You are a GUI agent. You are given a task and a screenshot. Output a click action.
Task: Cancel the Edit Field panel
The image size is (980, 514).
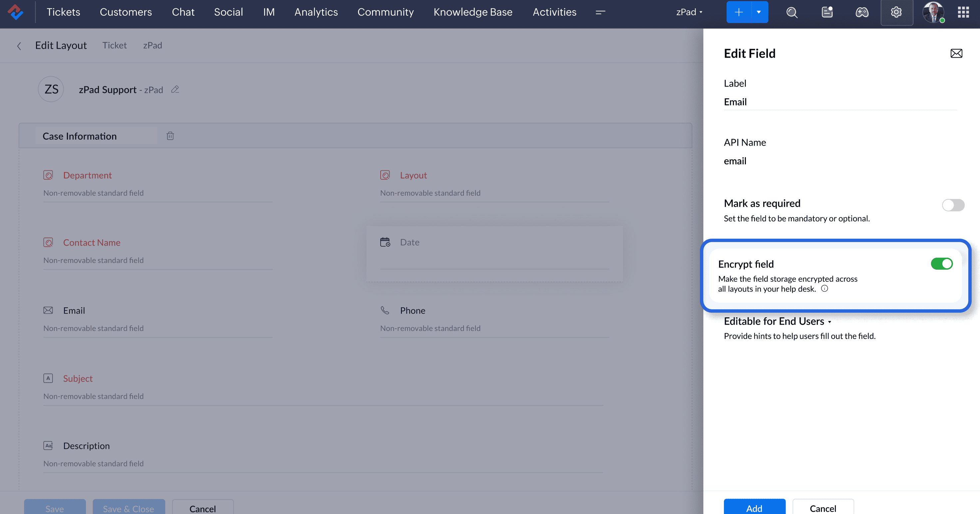coord(822,508)
